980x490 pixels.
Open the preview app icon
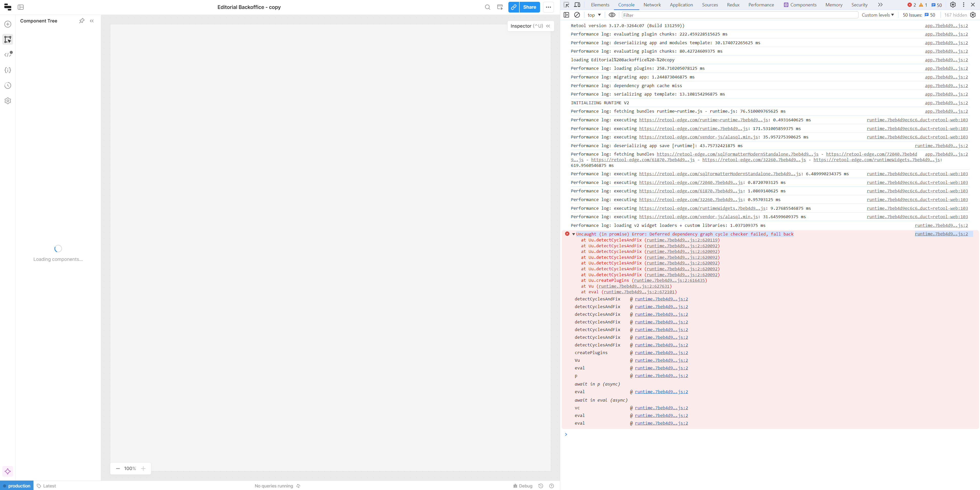[x=500, y=7]
